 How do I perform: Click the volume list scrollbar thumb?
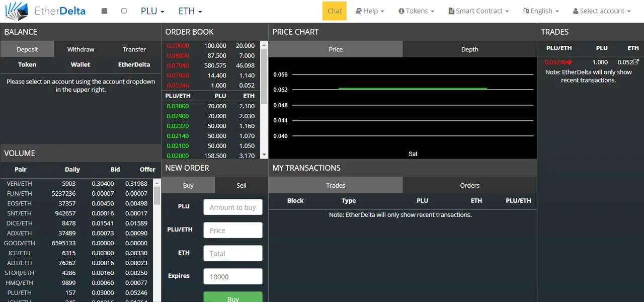coord(157,195)
